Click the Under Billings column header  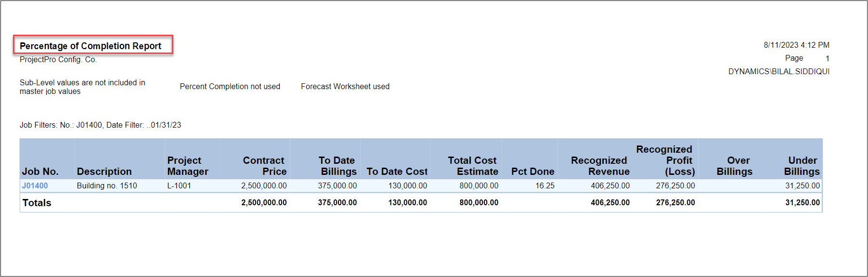[802, 166]
